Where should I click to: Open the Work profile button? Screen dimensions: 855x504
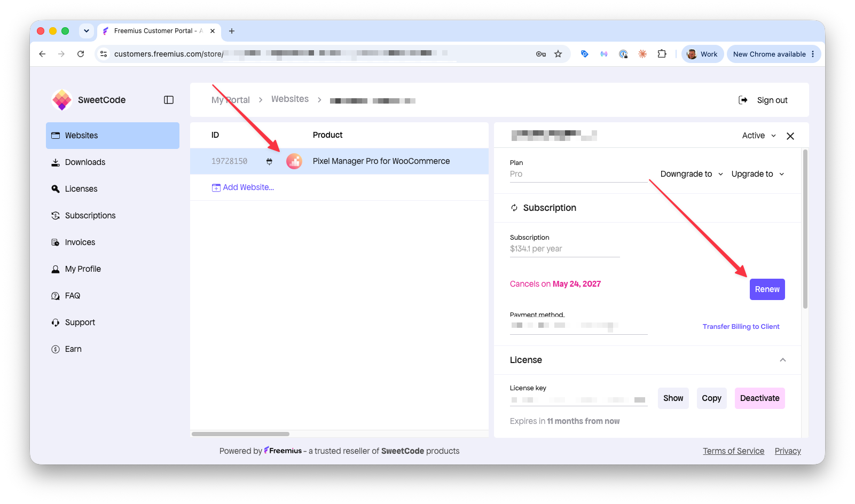703,54
